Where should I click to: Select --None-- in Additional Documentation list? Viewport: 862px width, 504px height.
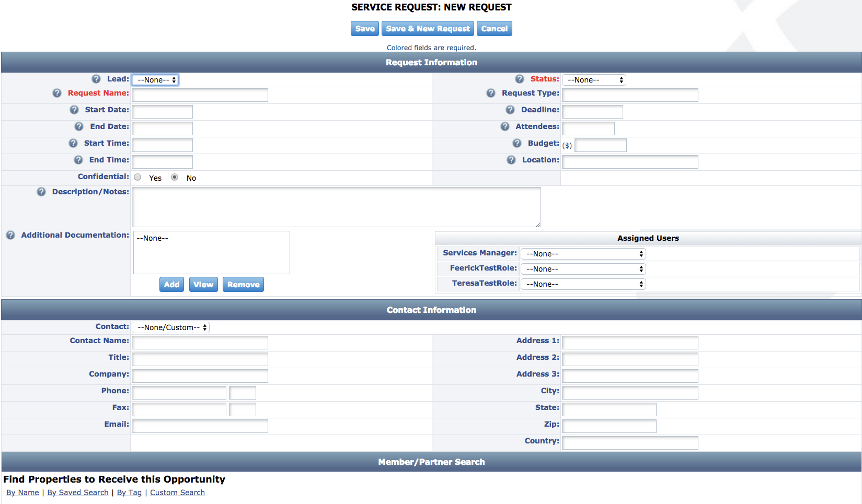(153, 238)
